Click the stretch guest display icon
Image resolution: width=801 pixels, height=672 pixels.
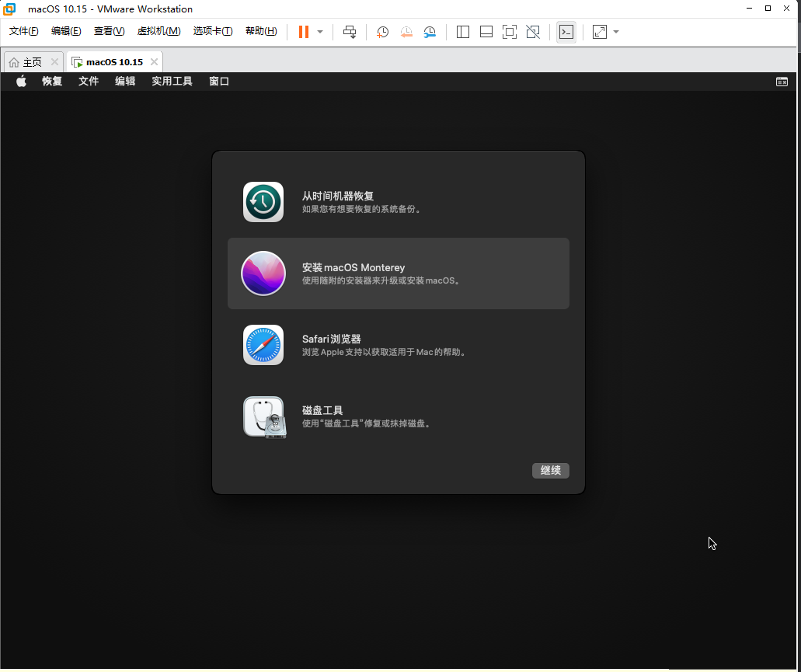tap(600, 32)
